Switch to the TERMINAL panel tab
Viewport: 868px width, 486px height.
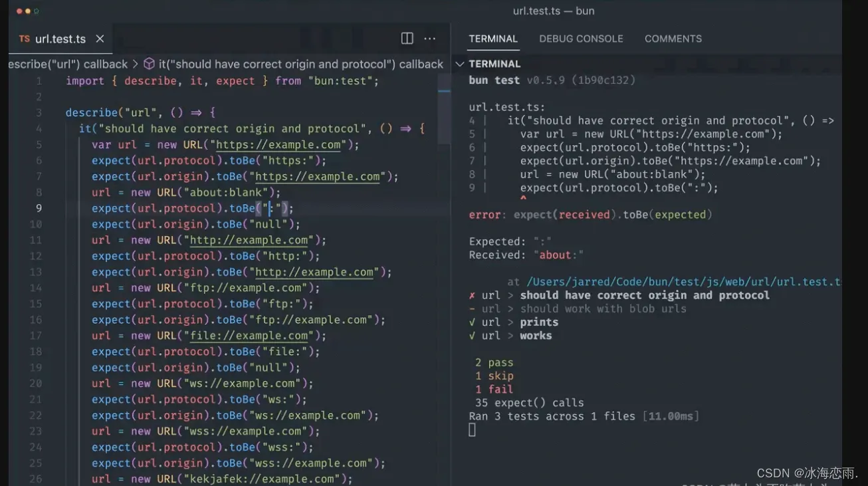(x=493, y=39)
